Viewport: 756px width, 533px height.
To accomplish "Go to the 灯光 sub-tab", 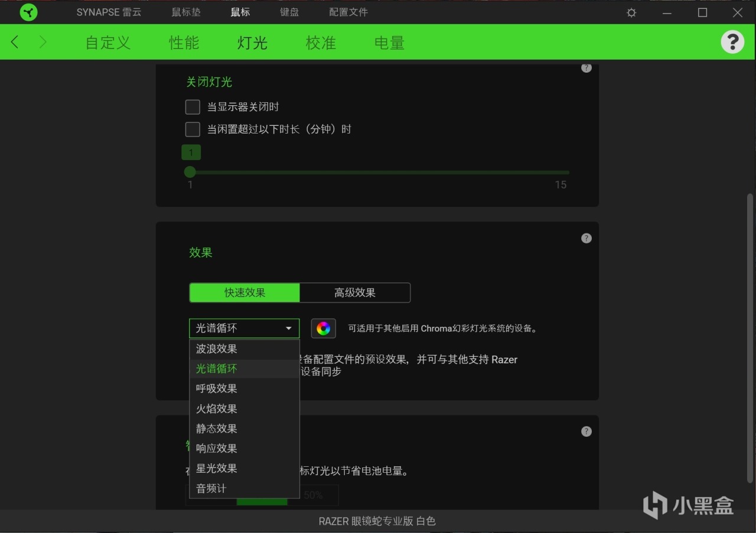I will 253,43.
